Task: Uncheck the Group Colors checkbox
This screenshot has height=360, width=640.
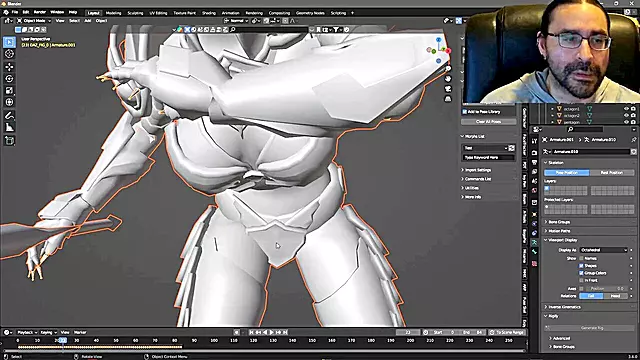Action: [581, 273]
